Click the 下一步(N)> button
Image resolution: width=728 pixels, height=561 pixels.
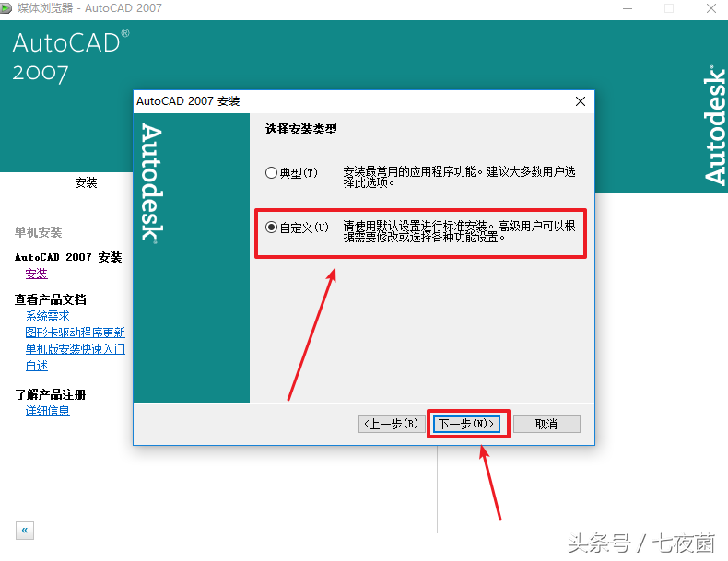tap(466, 424)
